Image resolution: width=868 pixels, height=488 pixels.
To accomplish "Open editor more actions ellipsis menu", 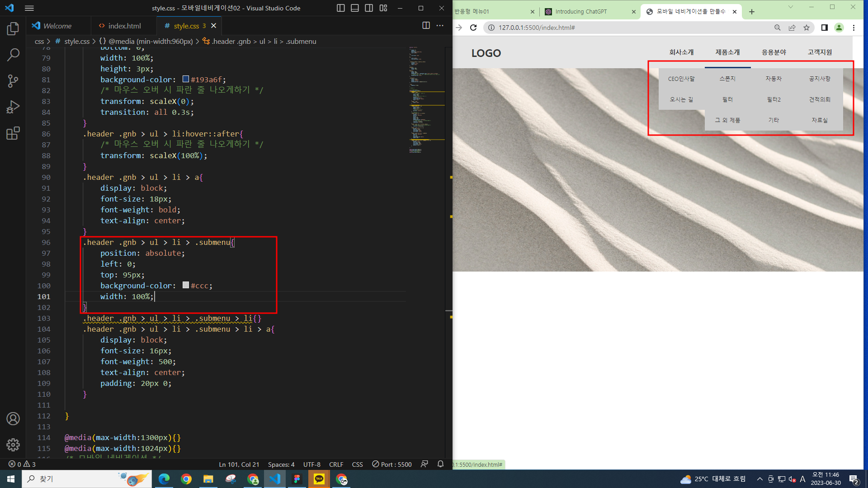I will tap(440, 26).
